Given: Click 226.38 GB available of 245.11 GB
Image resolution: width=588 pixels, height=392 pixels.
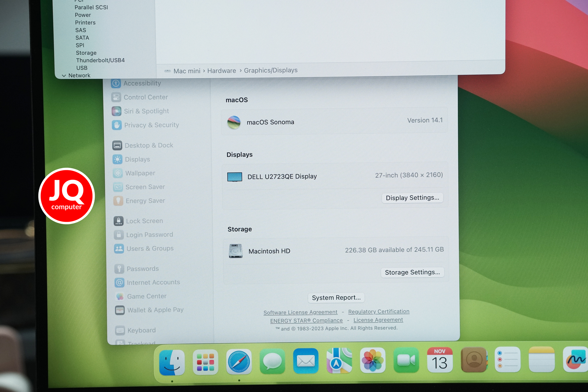Looking at the screenshot, I should point(394,250).
